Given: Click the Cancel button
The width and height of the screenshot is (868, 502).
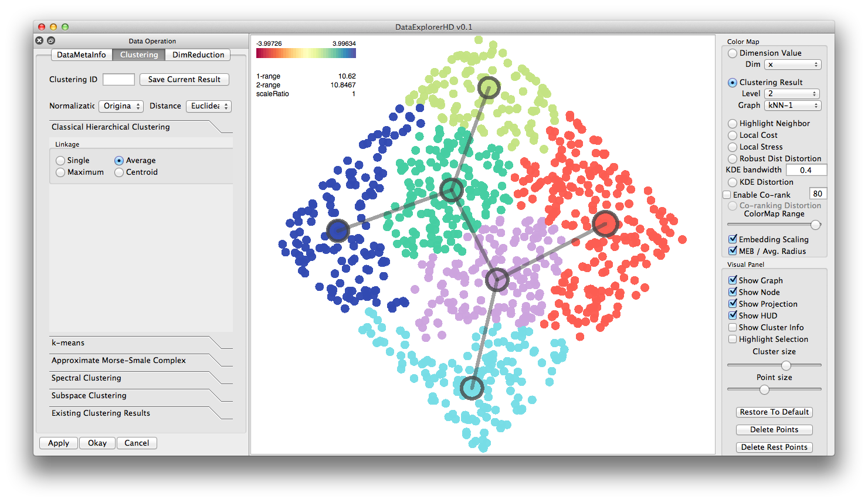Looking at the screenshot, I should coord(137,443).
